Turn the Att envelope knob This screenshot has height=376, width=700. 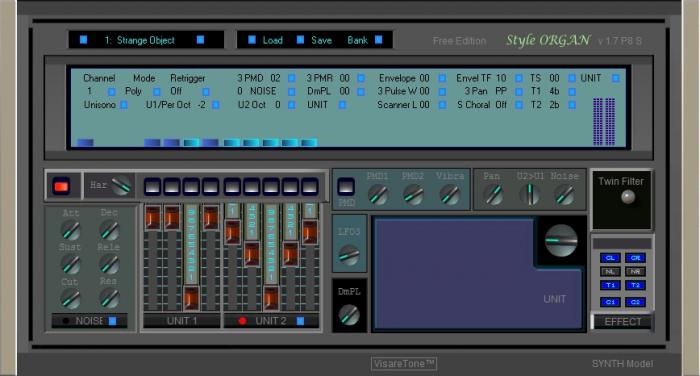71,230
